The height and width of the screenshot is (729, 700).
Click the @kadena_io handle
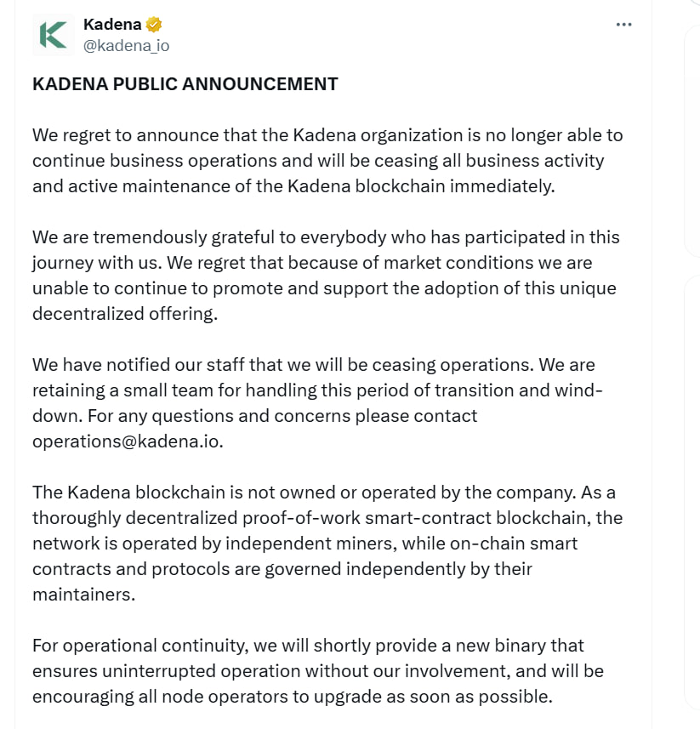tap(126, 46)
